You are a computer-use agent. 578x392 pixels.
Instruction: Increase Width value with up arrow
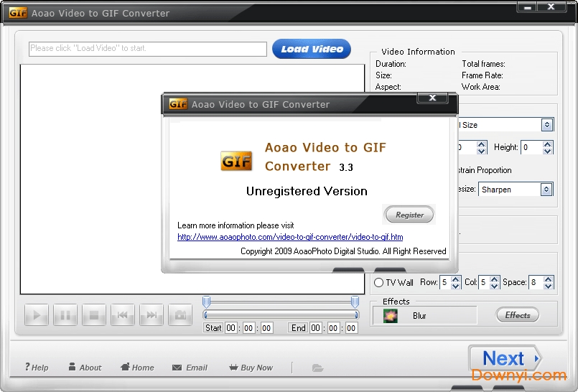(481, 144)
